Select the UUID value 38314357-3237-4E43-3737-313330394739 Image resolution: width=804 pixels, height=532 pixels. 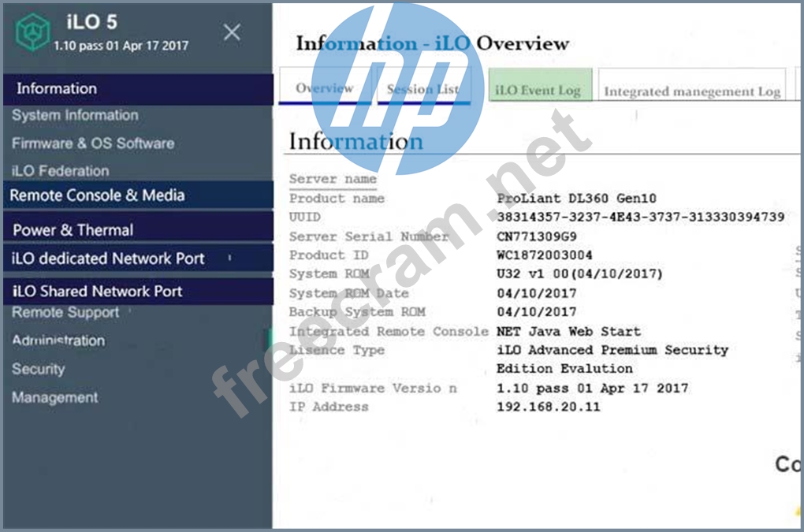(640, 218)
